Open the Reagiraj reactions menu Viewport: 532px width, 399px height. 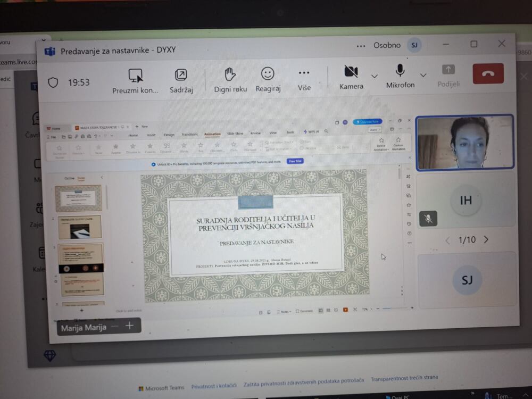[268, 74]
